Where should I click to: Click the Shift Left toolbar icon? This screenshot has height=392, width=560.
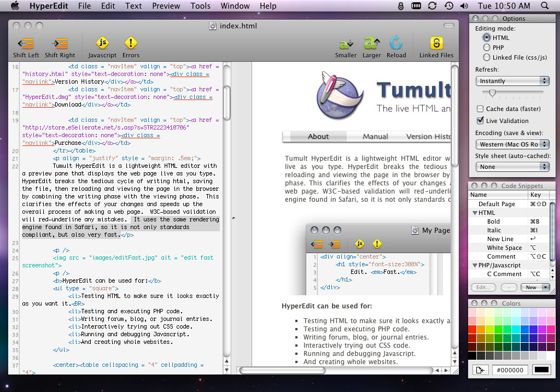click(x=25, y=44)
